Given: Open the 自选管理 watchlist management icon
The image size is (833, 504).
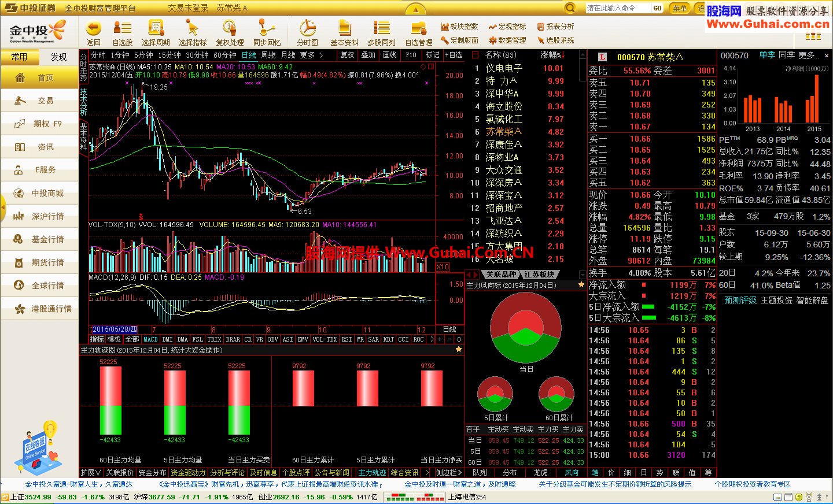Looking at the screenshot, I should point(419,28).
